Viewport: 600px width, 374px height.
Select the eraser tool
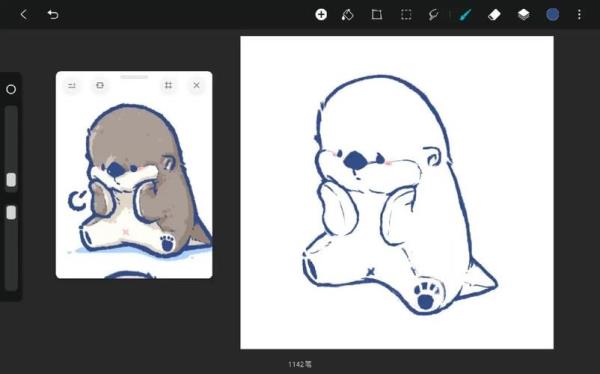(x=494, y=15)
